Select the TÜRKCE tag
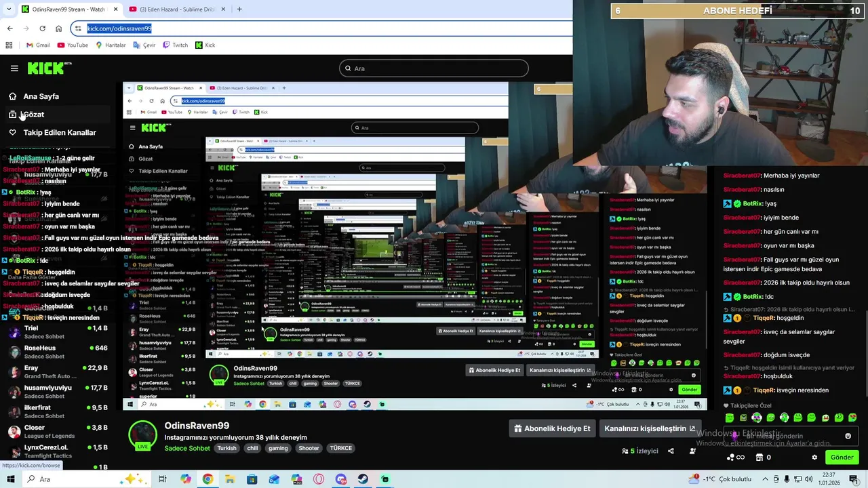This screenshot has width=868, height=488. [340, 448]
